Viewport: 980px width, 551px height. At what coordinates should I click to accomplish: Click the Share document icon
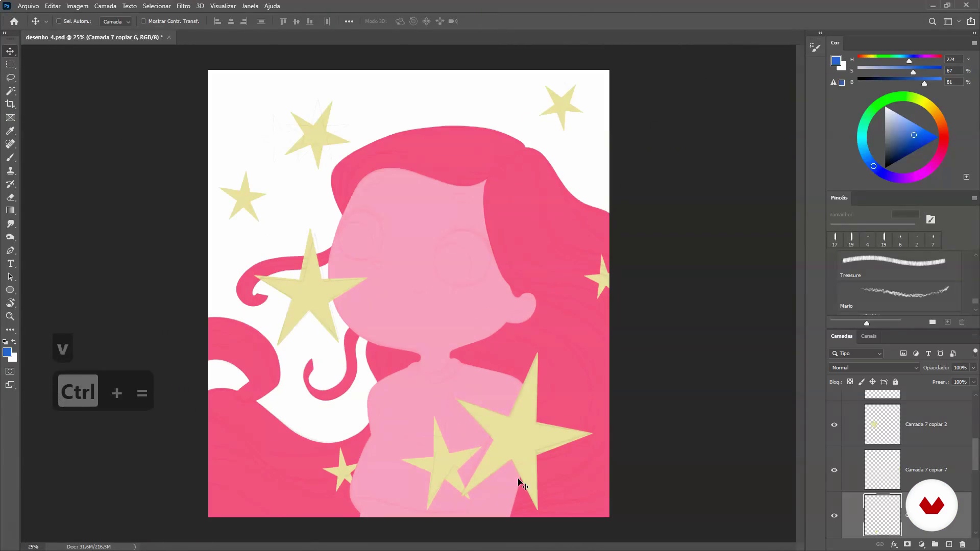pyautogui.click(x=971, y=21)
